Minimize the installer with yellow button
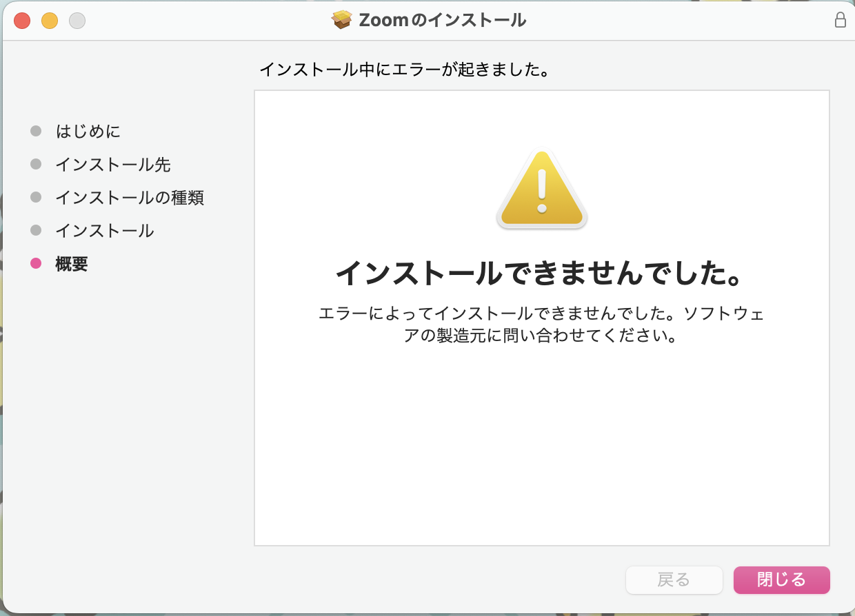 [x=50, y=21]
